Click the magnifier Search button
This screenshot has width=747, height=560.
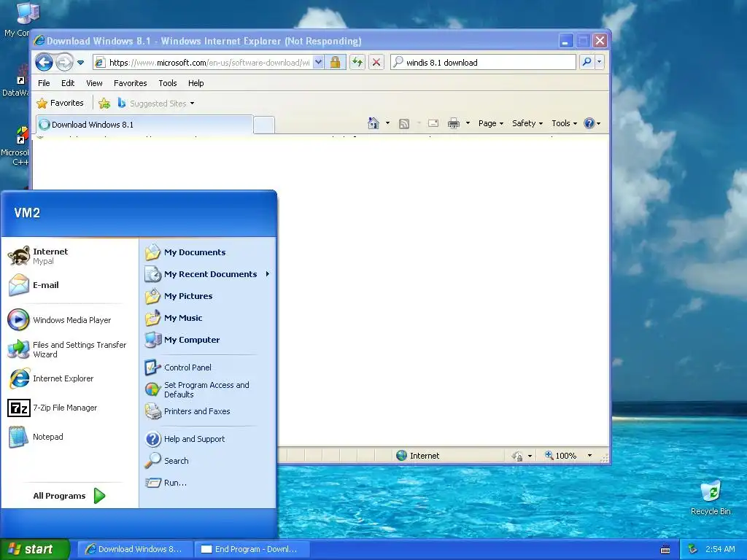click(587, 62)
